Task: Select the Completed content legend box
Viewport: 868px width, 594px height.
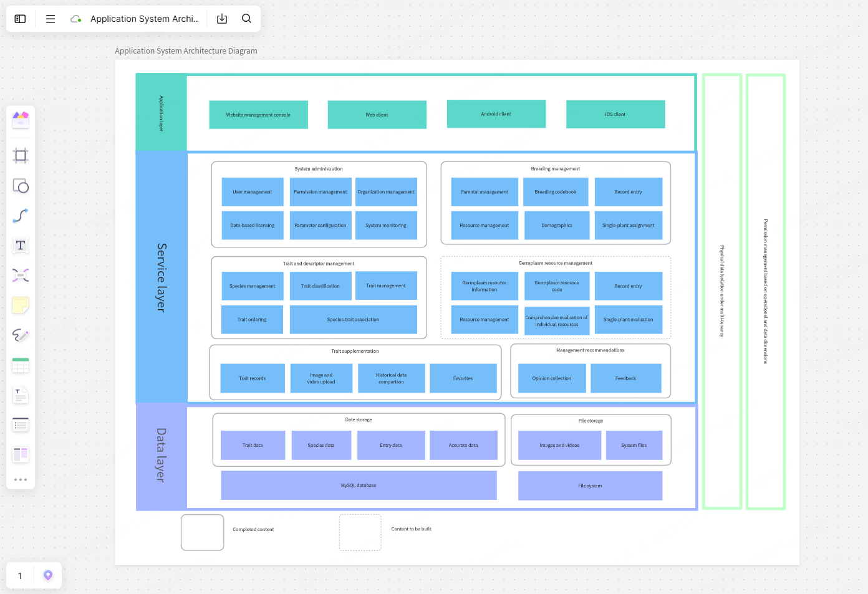Action: [x=203, y=532]
